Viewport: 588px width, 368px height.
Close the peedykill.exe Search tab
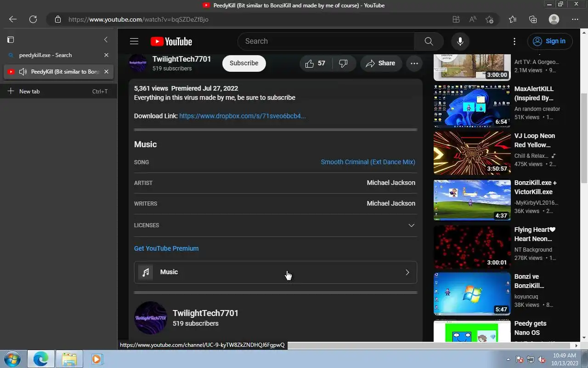pos(106,55)
